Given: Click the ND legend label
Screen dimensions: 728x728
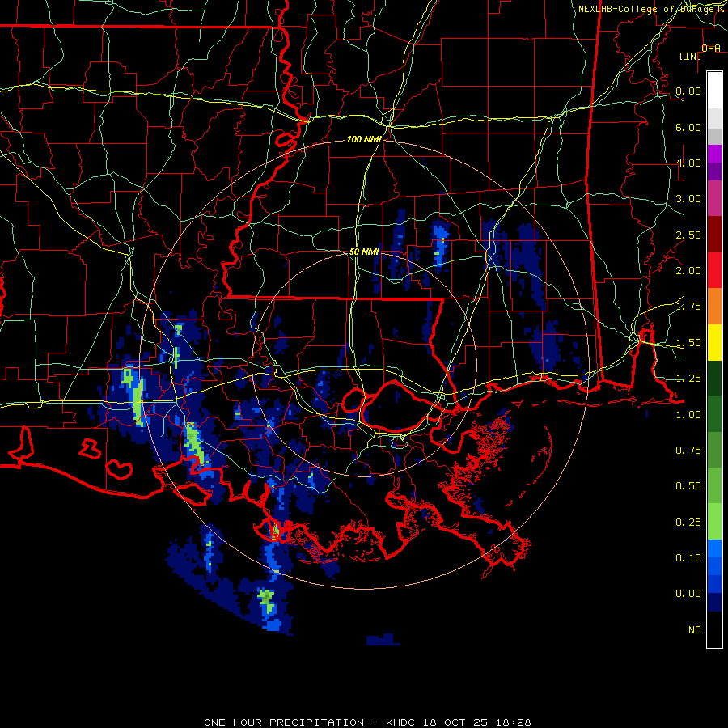Looking at the screenshot, I should 695,630.
